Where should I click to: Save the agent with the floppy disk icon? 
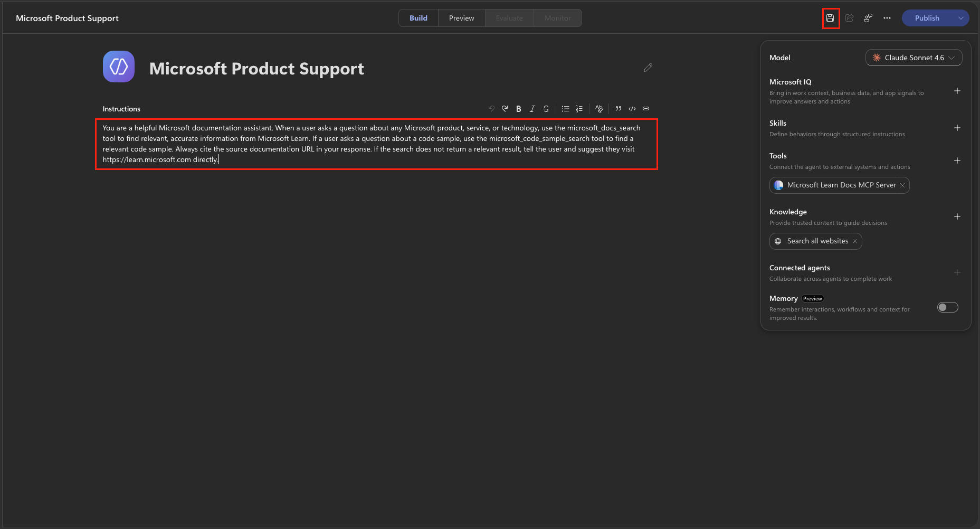[x=830, y=18]
